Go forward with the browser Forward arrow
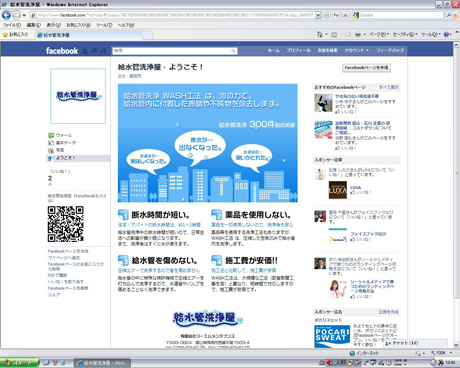 click(16, 15)
